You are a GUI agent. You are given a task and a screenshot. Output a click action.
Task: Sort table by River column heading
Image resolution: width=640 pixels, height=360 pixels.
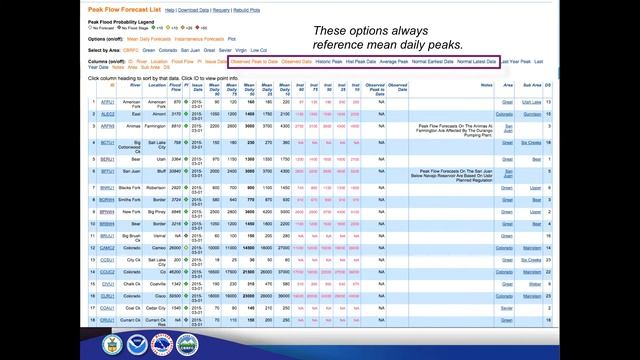pos(135,85)
